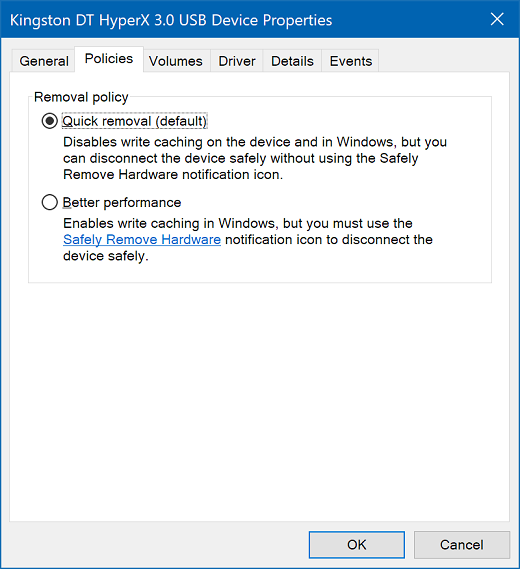Click the 'Disables write caching' description text
Screen dimensions: 520x569
255,158
